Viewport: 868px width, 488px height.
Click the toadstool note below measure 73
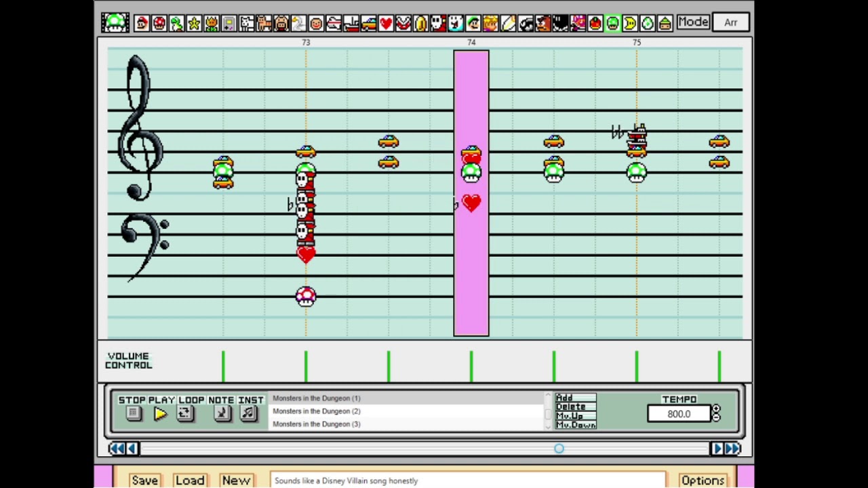306,296
